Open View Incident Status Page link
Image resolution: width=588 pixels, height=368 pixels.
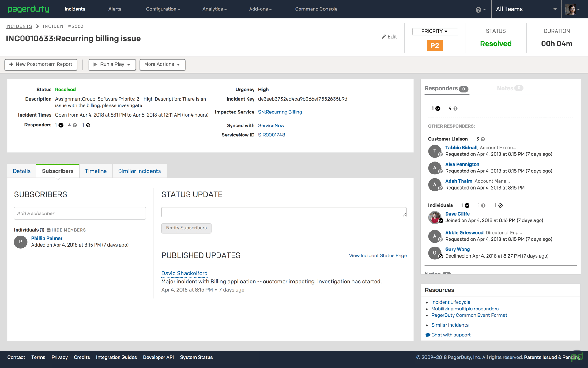click(x=378, y=256)
